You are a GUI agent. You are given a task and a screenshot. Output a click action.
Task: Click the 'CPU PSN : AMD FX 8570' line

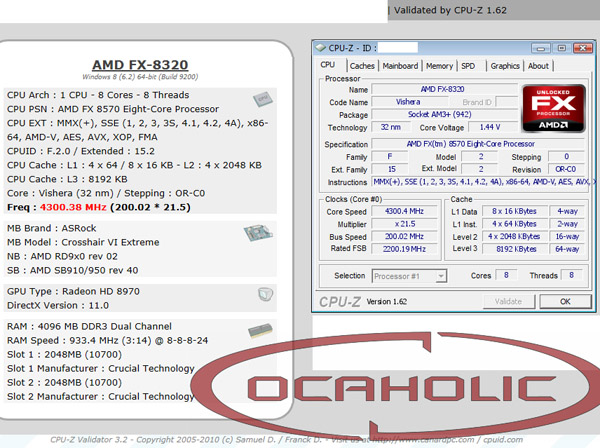[113, 109]
